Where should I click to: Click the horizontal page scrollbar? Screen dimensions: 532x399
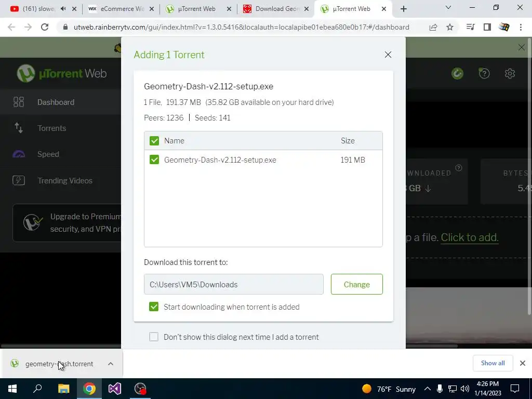[229, 346]
